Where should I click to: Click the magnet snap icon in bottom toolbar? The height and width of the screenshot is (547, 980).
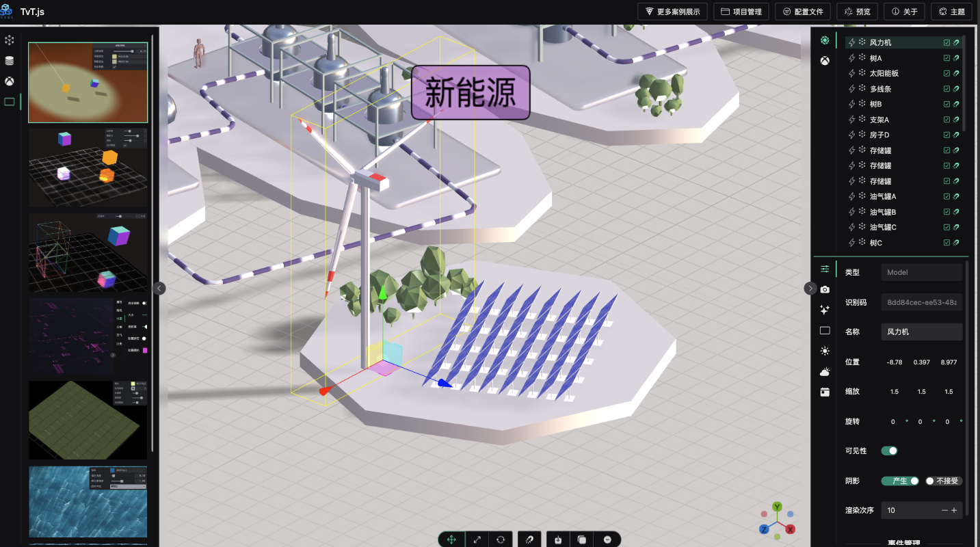529,539
